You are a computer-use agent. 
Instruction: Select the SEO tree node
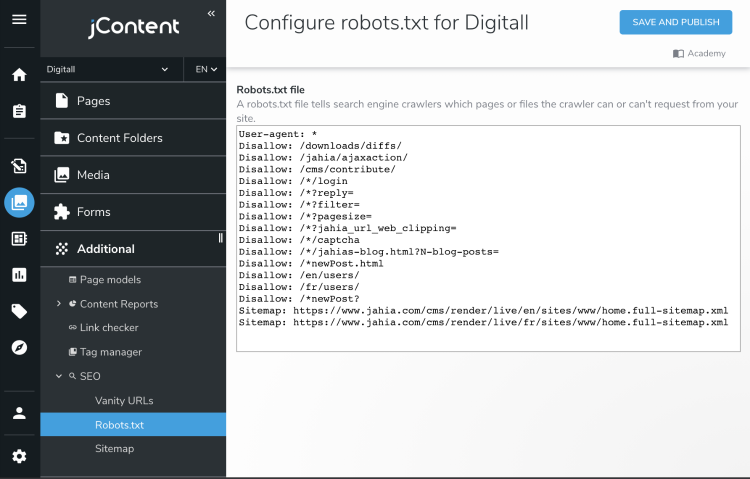tap(90, 376)
